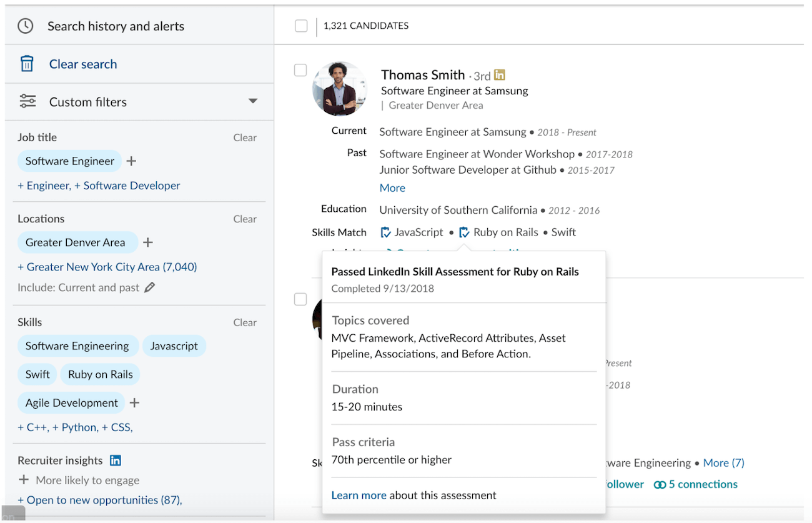
Task: Click Software Engineer at Wonder Workshop entry
Action: 477,154
